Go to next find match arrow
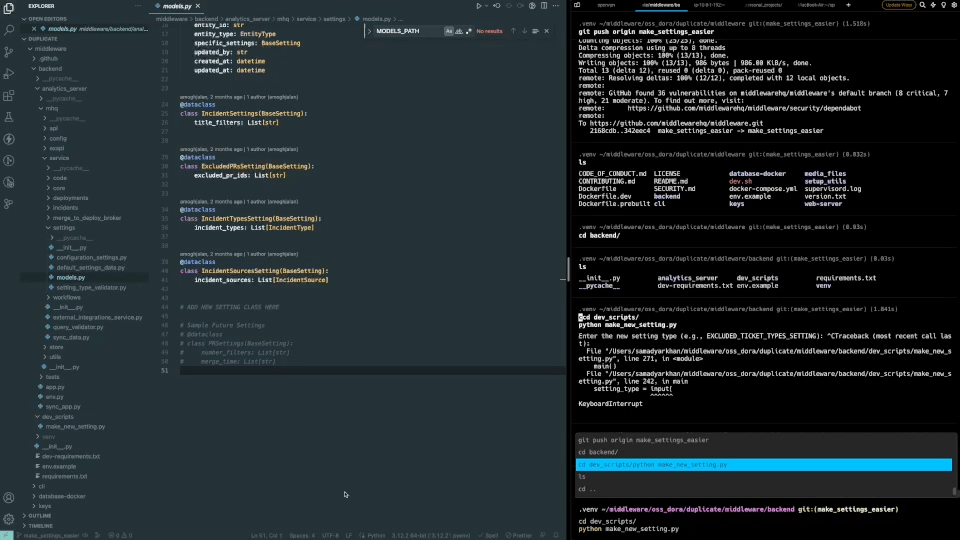The image size is (960, 540). [x=524, y=31]
